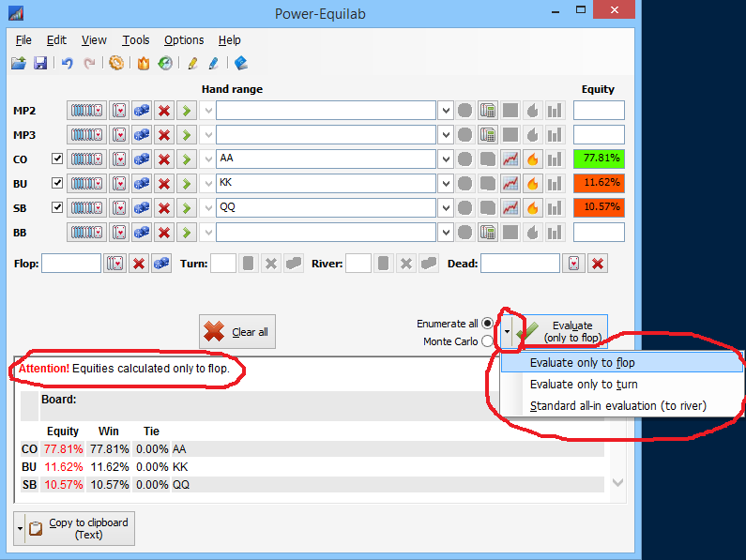746x560 pixels.
Task: Expand results panel down chevron
Action: (617, 483)
